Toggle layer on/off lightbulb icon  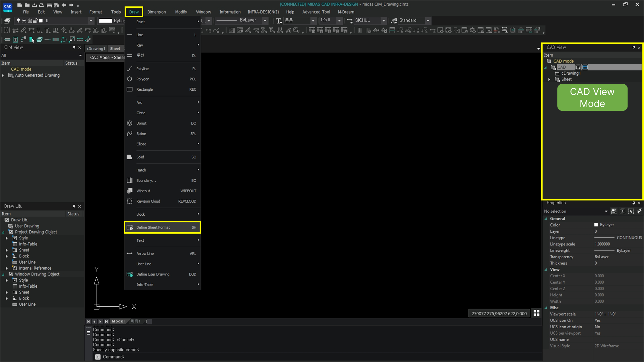[x=18, y=21]
